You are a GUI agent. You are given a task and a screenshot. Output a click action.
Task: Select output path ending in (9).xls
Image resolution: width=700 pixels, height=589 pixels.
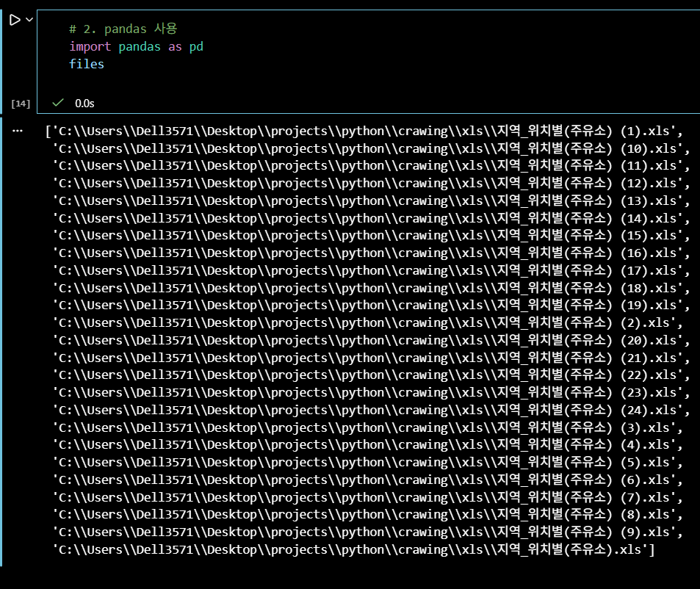click(368, 532)
